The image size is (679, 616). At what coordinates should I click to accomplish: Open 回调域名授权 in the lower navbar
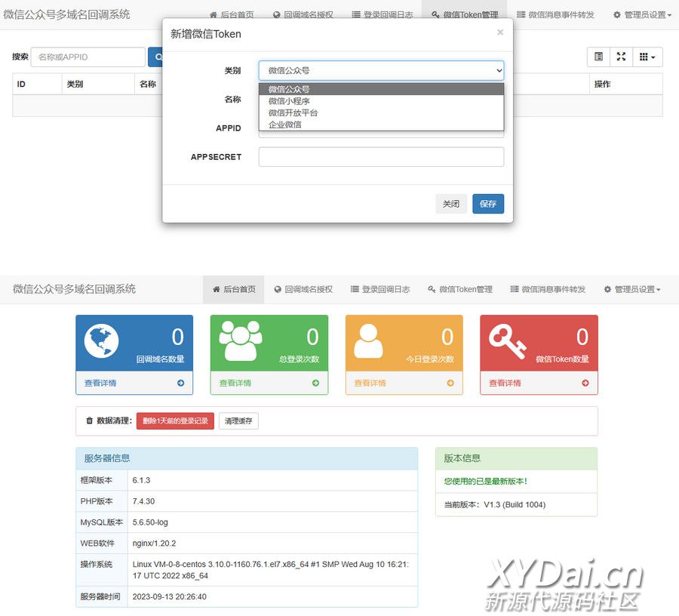coord(303,289)
